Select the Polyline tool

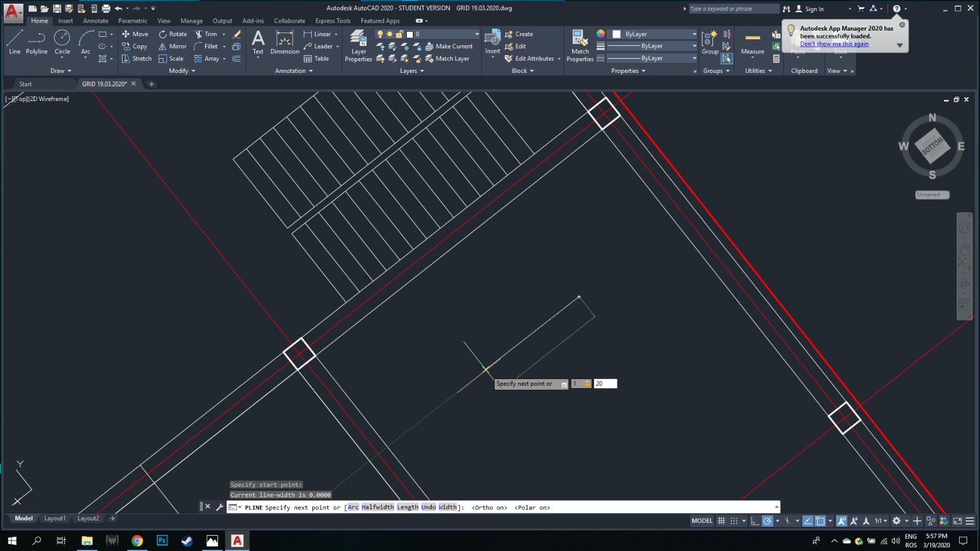click(x=36, y=43)
